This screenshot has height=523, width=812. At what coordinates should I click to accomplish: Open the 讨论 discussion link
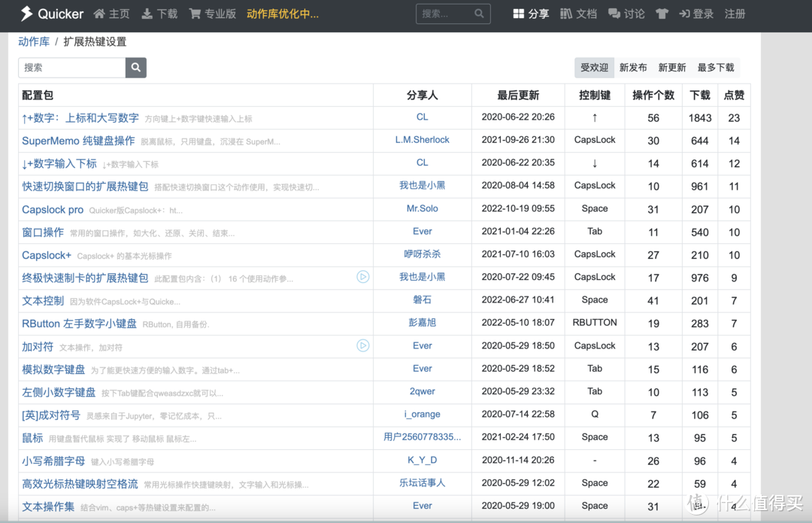[626, 14]
